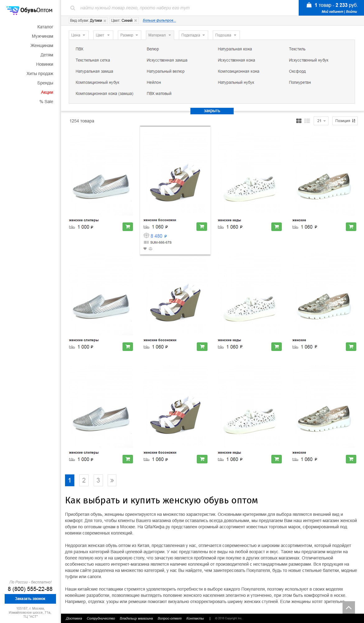
Task: Click the shopping bag cart icon
Action: pos(309,5)
